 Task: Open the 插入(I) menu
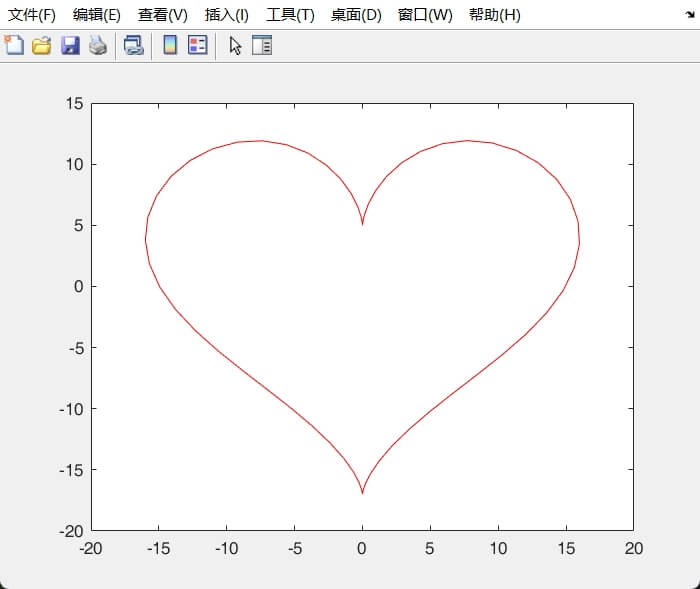point(226,15)
